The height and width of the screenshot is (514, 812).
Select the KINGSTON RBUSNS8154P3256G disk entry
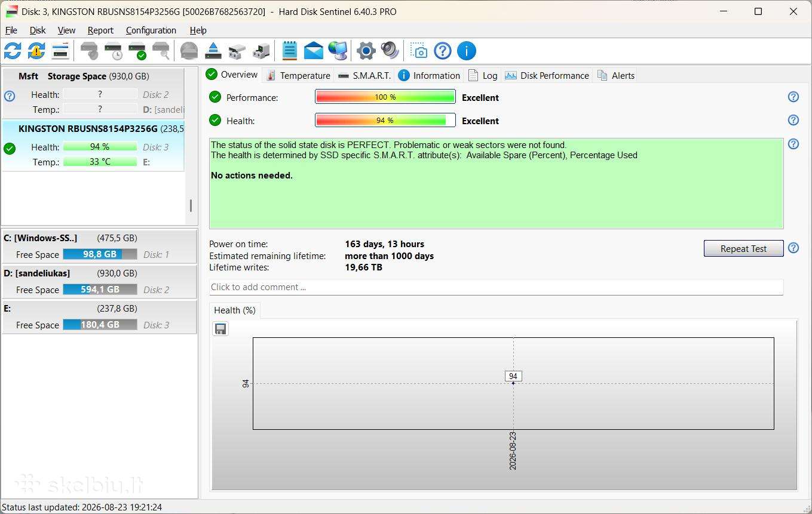click(x=93, y=146)
